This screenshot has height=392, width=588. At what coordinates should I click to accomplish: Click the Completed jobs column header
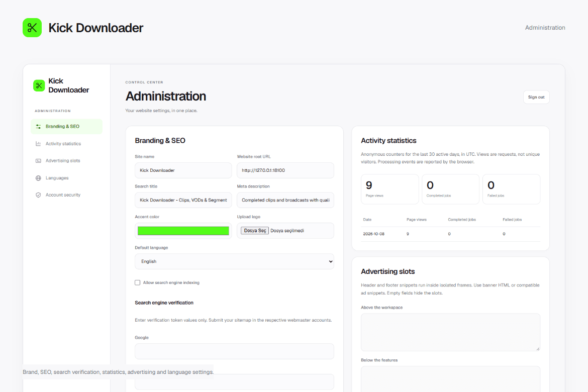pyautogui.click(x=462, y=220)
